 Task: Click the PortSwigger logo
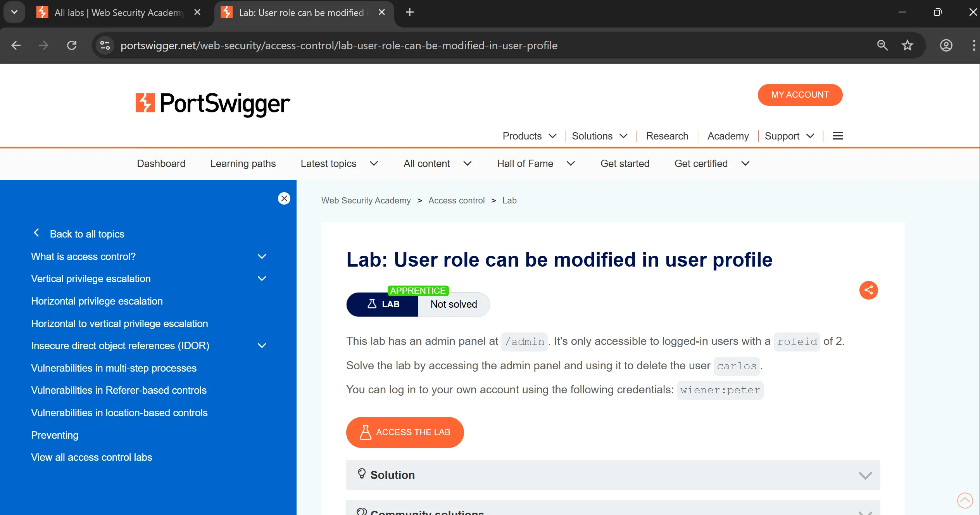(212, 103)
